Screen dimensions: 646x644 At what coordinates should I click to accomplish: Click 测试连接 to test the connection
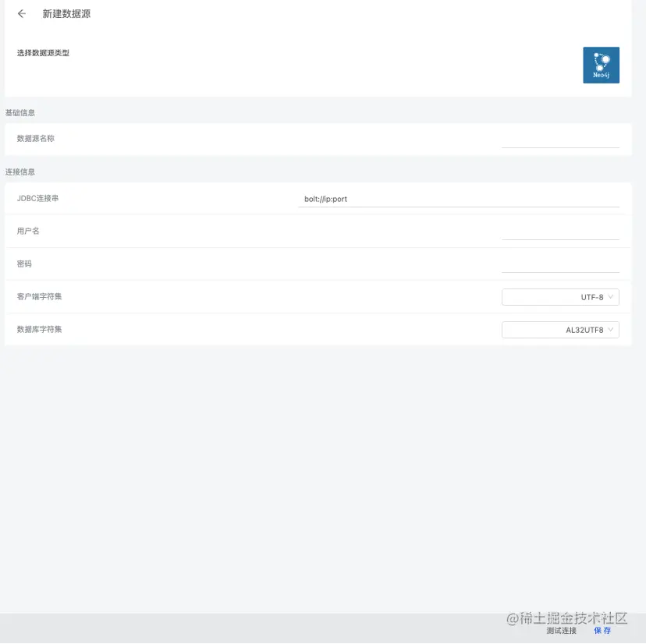point(561,631)
